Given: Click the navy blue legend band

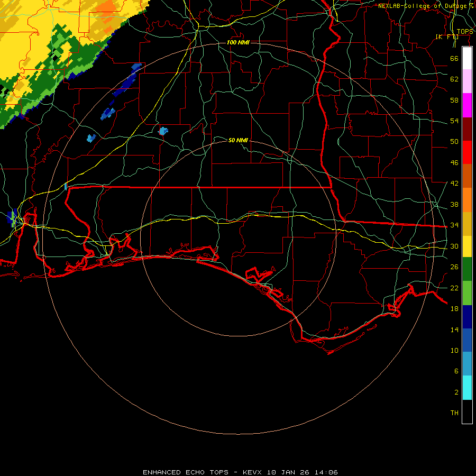Looking at the screenshot, I should (x=467, y=317).
